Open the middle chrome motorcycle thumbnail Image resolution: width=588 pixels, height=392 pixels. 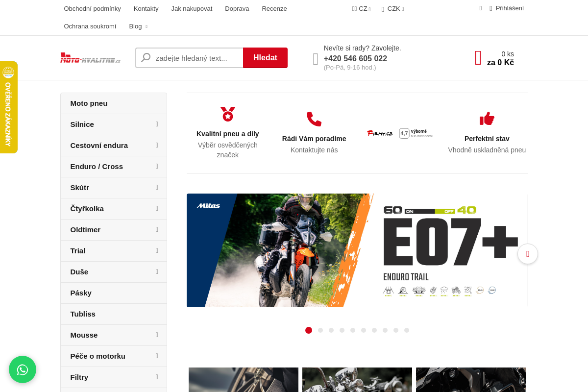point(357,380)
